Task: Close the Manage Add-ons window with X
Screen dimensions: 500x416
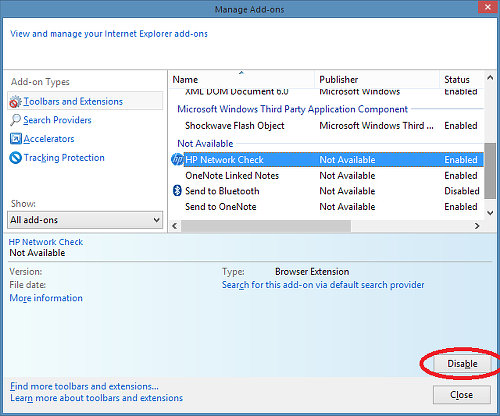Action: pos(487,7)
